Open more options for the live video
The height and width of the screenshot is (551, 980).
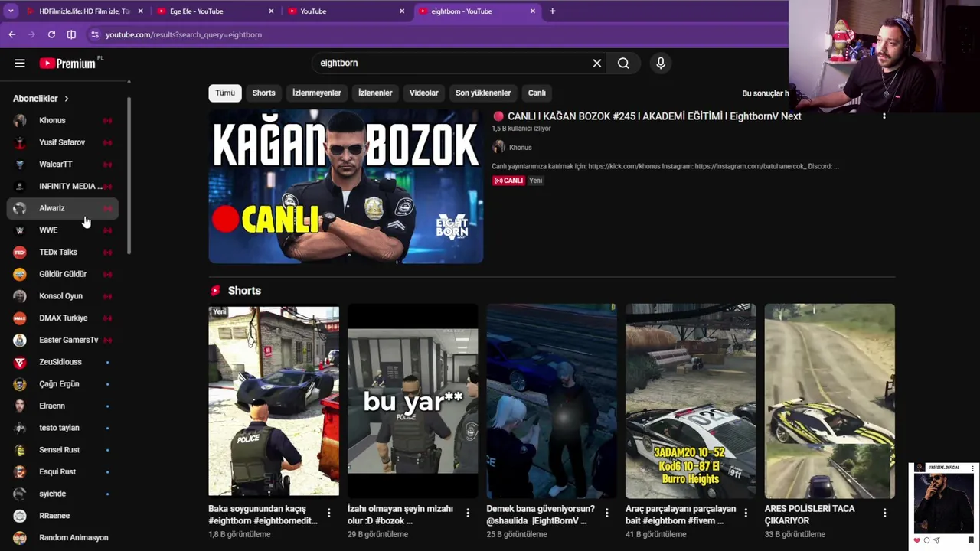pos(884,116)
